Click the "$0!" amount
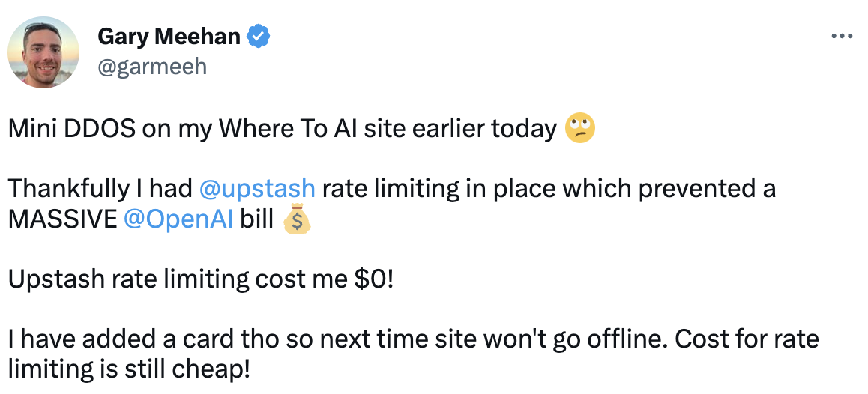 [373, 279]
